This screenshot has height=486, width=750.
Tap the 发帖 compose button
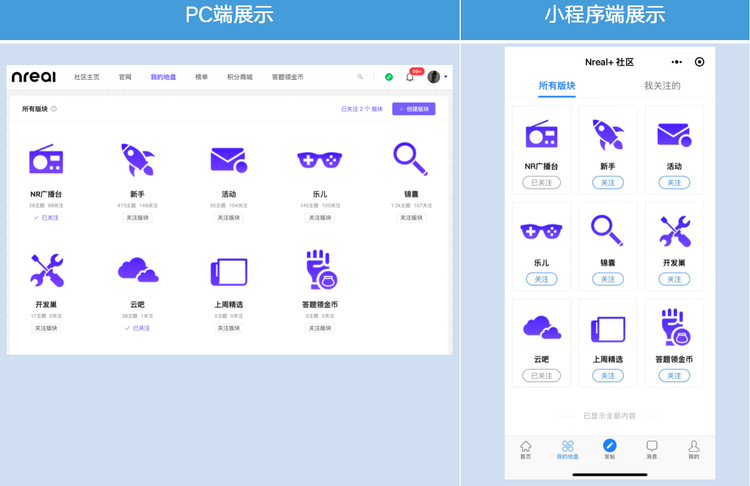[x=609, y=449]
